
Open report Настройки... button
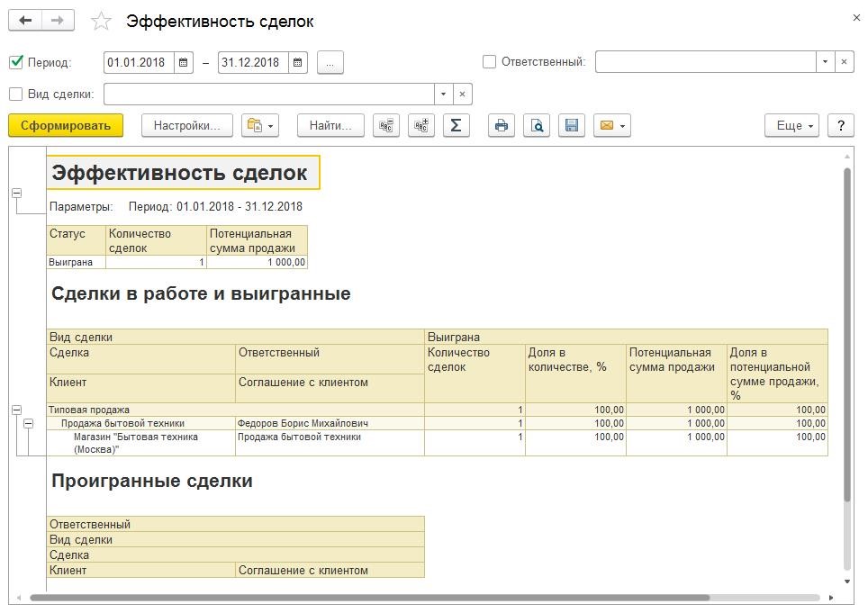187,126
